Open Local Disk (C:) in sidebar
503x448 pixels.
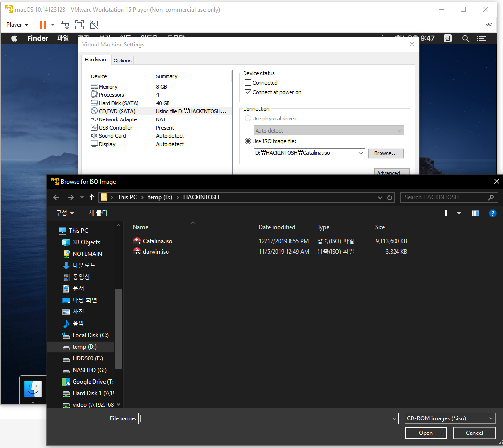click(86, 335)
